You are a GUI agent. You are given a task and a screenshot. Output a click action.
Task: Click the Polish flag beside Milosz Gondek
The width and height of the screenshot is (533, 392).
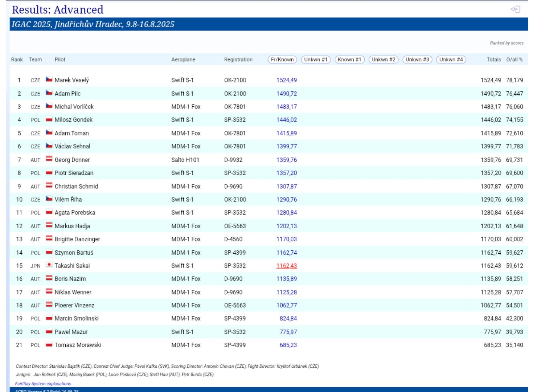coord(49,119)
